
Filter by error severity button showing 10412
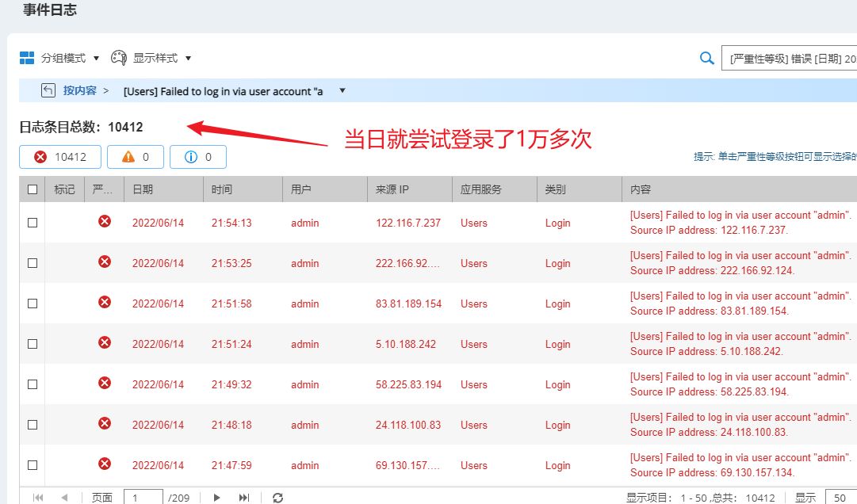(60, 157)
